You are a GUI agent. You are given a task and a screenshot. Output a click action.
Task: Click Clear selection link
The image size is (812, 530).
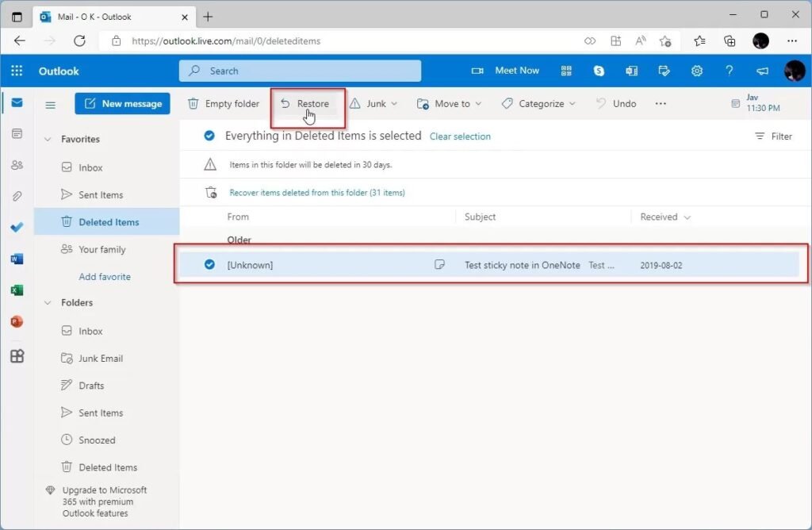click(x=460, y=136)
